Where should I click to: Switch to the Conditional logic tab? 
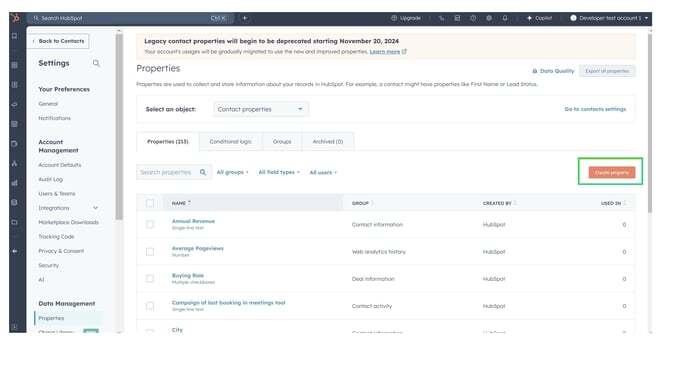point(231,142)
